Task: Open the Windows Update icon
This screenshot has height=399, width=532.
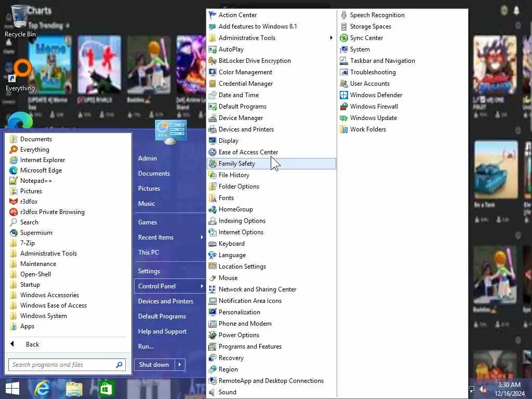Action: pyautogui.click(x=344, y=118)
